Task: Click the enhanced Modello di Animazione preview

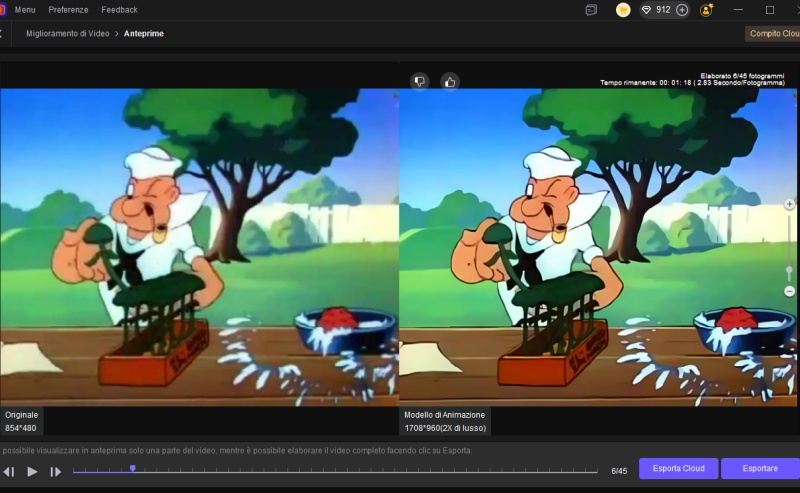Action: (x=598, y=248)
